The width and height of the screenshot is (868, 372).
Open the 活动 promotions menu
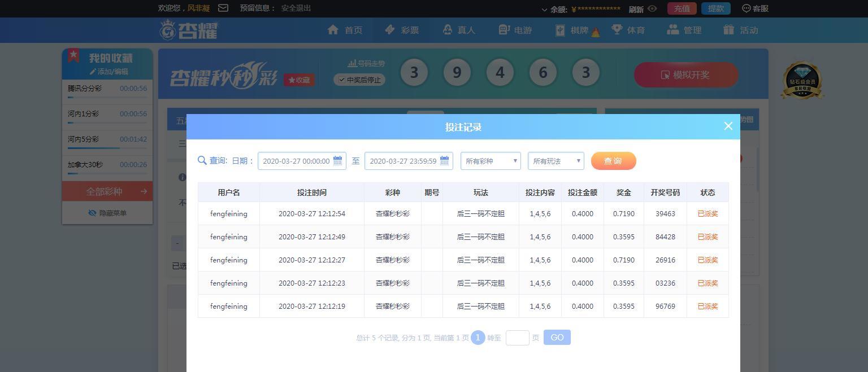[741, 30]
